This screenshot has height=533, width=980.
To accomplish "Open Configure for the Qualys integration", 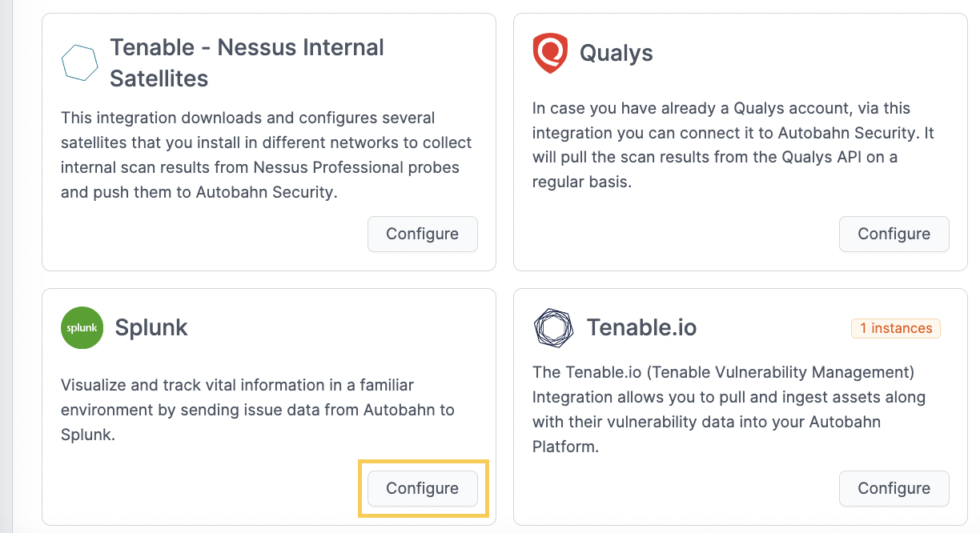I will point(894,234).
